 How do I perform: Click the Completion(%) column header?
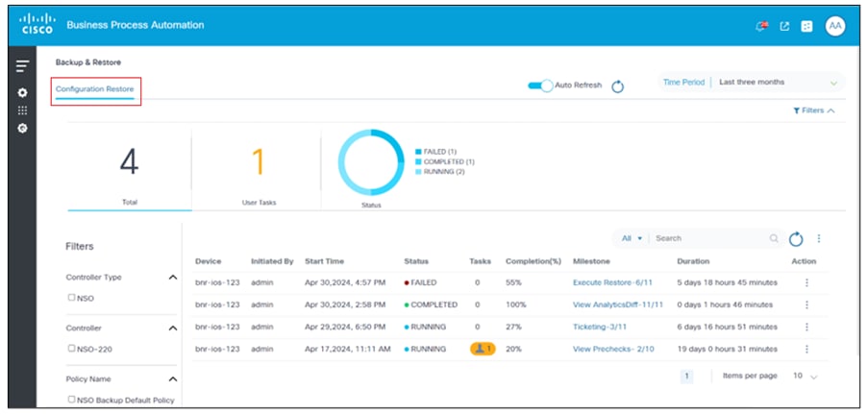point(533,261)
